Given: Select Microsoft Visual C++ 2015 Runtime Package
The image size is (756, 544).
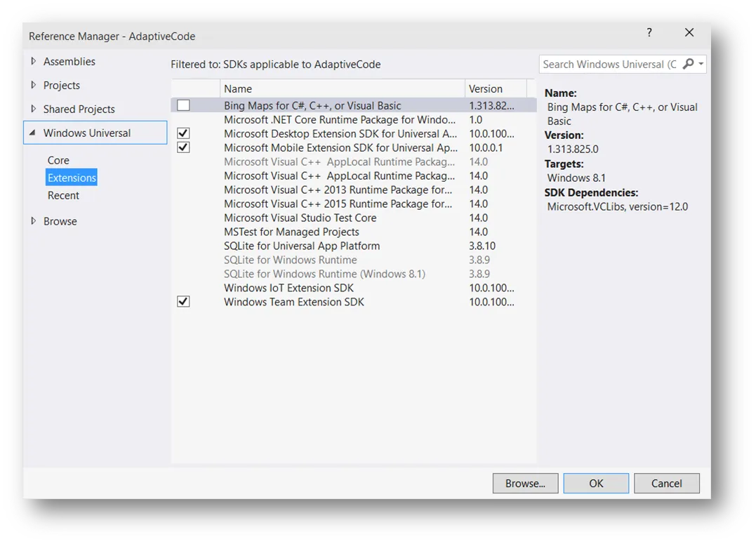Looking at the screenshot, I should point(353,204).
